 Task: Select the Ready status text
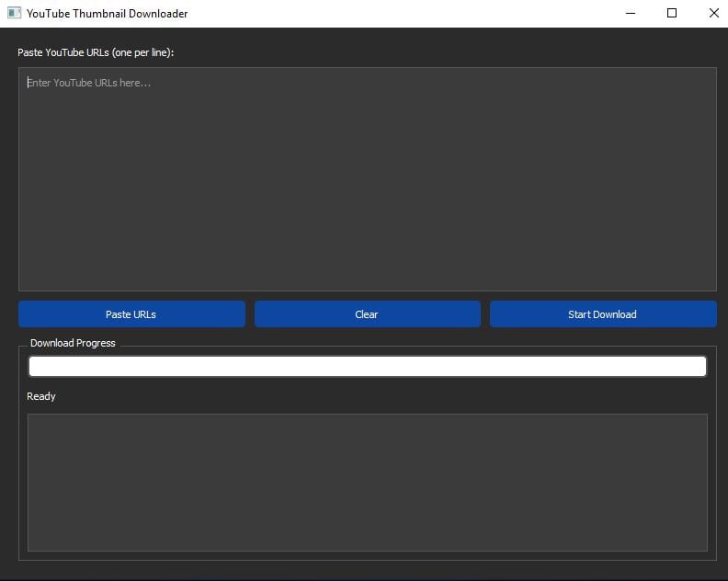point(41,396)
